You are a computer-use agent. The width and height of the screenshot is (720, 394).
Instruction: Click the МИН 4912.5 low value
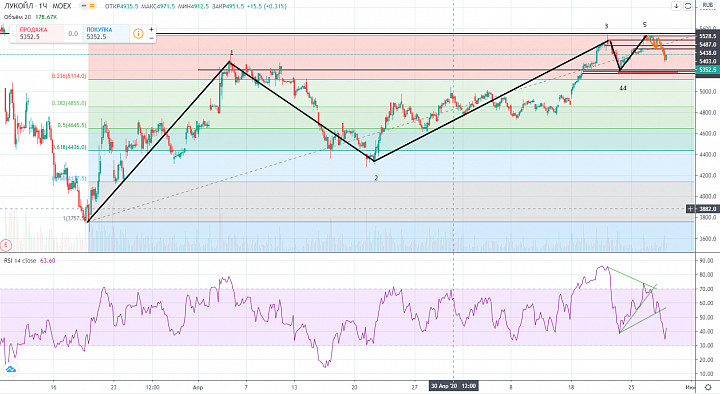click(193, 6)
